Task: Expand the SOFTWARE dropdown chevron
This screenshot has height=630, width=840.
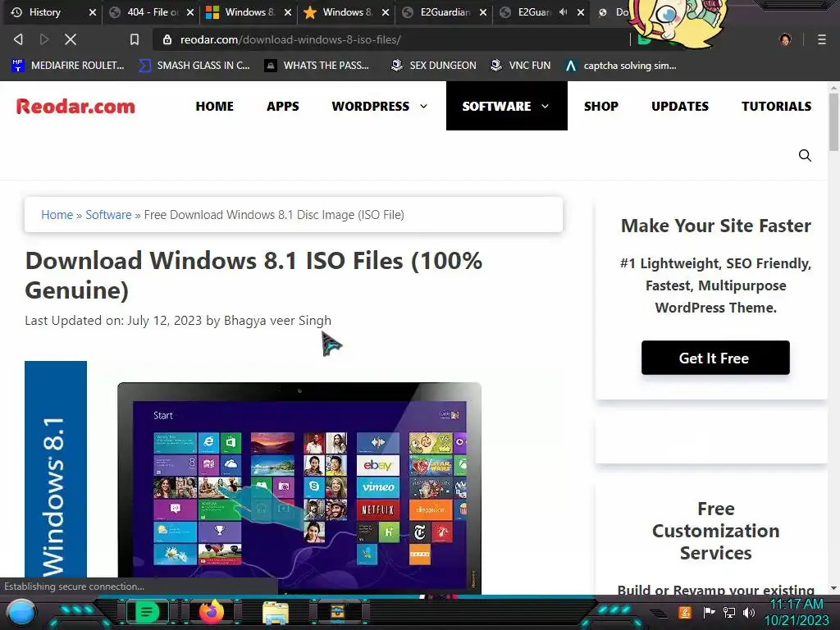Action: tap(546, 106)
